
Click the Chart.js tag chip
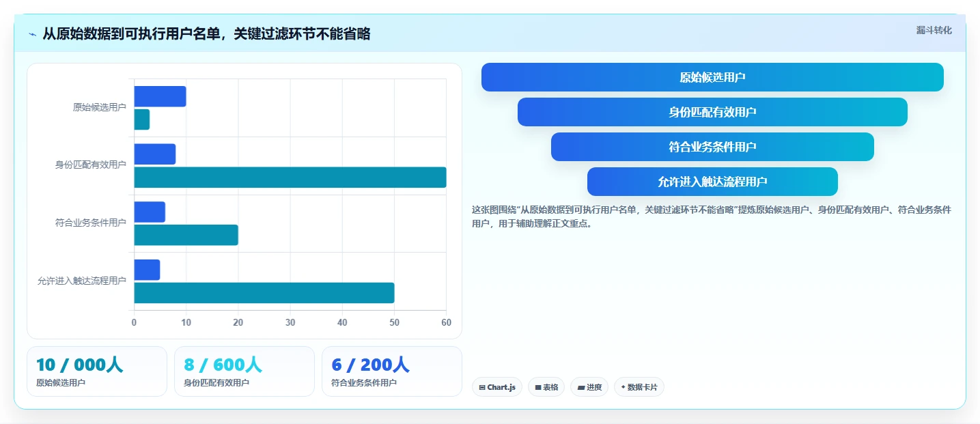pyautogui.click(x=497, y=387)
